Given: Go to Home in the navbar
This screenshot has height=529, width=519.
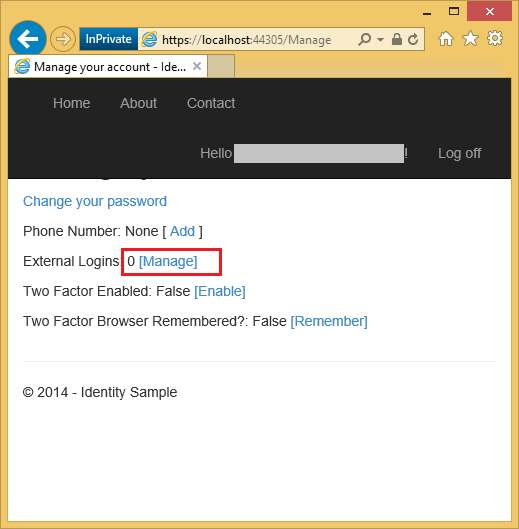Looking at the screenshot, I should point(72,103).
